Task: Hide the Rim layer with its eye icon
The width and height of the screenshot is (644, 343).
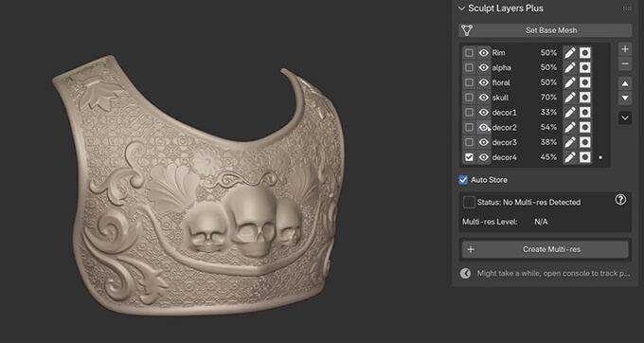Action: [484, 52]
